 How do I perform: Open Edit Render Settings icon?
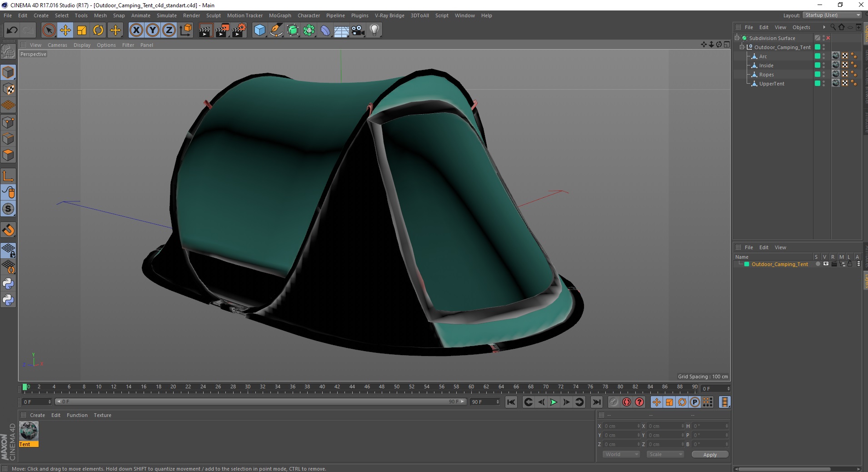pyautogui.click(x=239, y=30)
